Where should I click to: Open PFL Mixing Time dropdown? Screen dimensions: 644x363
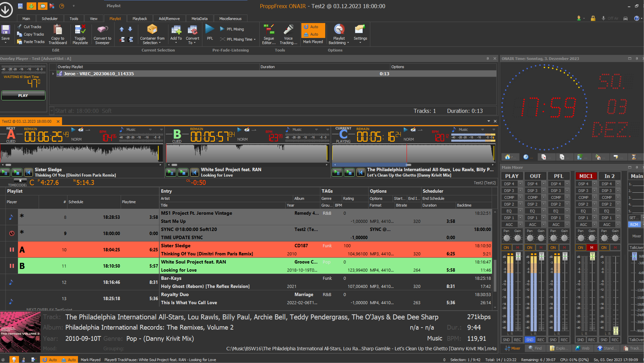click(x=255, y=39)
